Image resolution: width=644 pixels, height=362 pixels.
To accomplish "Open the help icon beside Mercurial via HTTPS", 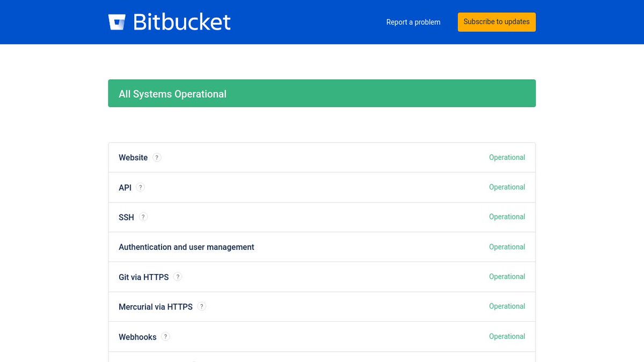I will pos(202,307).
